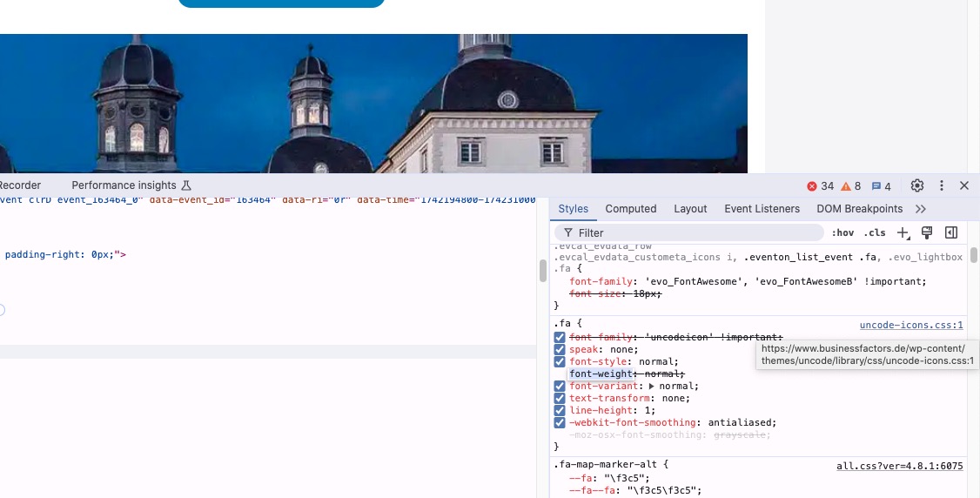Open the Recorder panel tab
The height and width of the screenshot is (498, 980).
pos(20,185)
